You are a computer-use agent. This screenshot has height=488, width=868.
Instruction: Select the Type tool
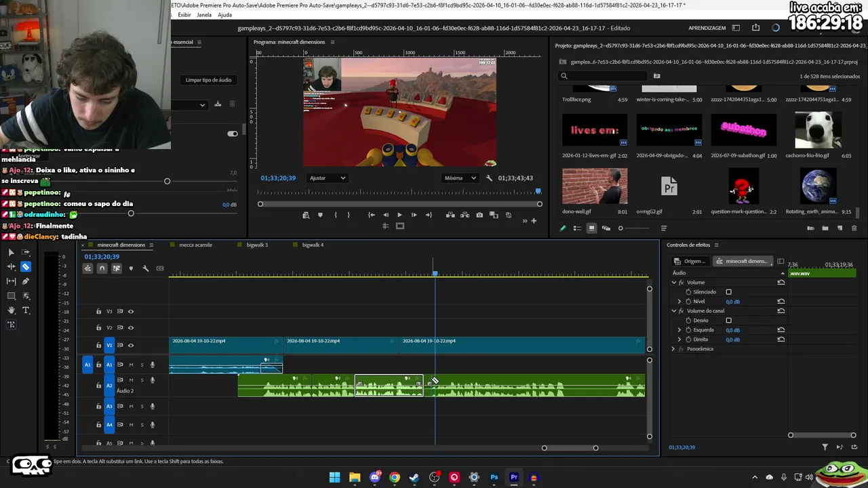pyautogui.click(x=26, y=310)
